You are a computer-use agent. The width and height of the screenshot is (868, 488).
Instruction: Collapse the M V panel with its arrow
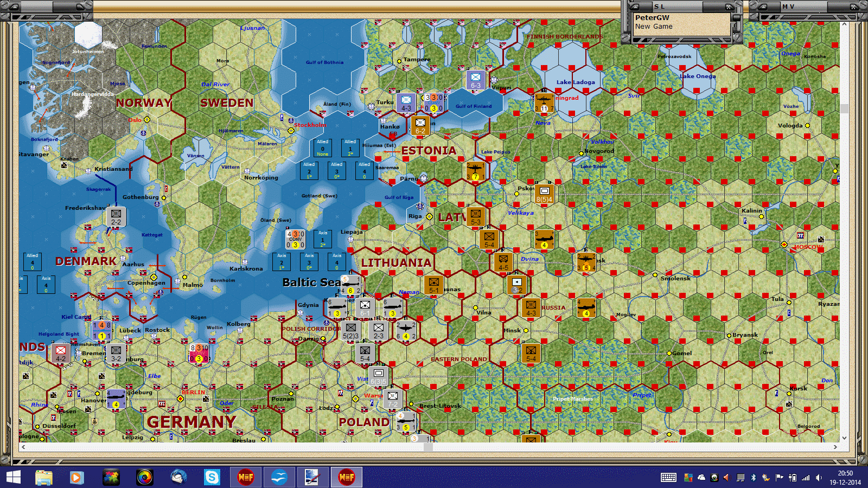coord(762,7)
